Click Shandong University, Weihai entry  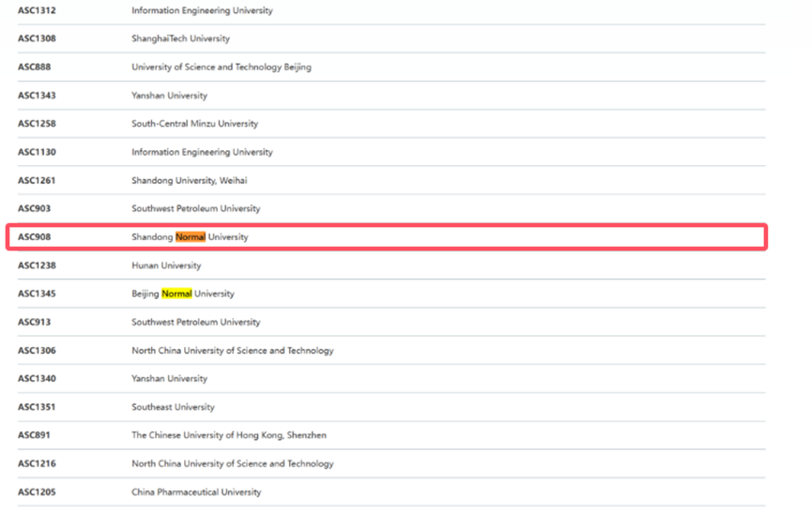(x=189, y=180)
